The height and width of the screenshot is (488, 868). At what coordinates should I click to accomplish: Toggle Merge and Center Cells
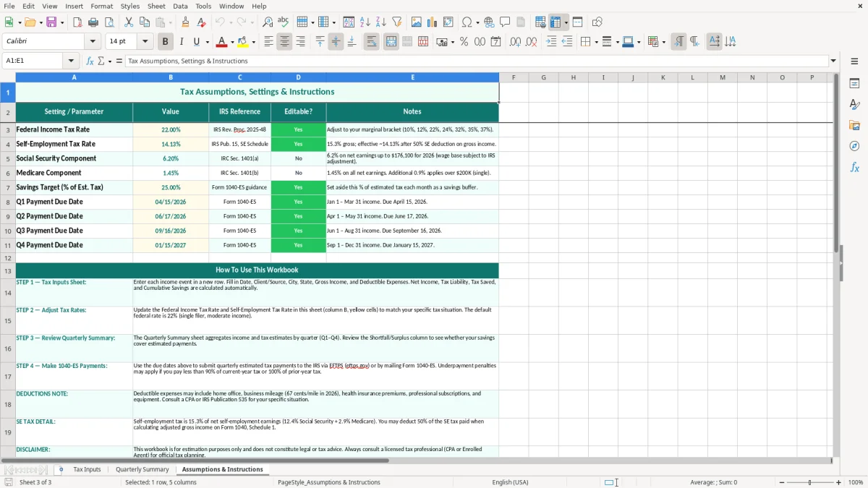[391, 42]
